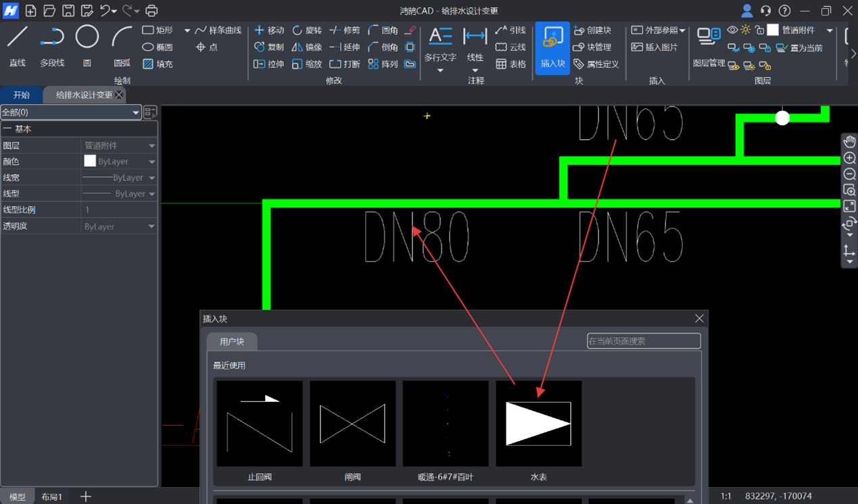Switch to the 开始 tab

coord(22,95)
